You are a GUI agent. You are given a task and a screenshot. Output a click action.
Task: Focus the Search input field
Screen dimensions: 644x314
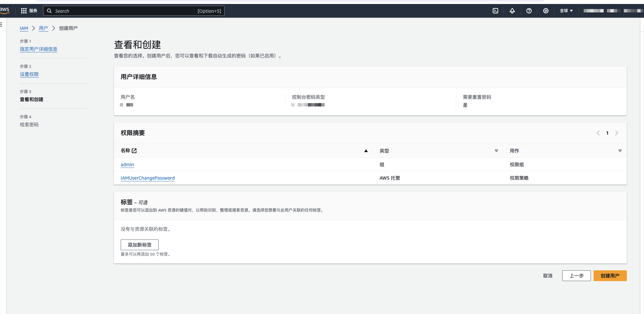(x=134, y=11)
